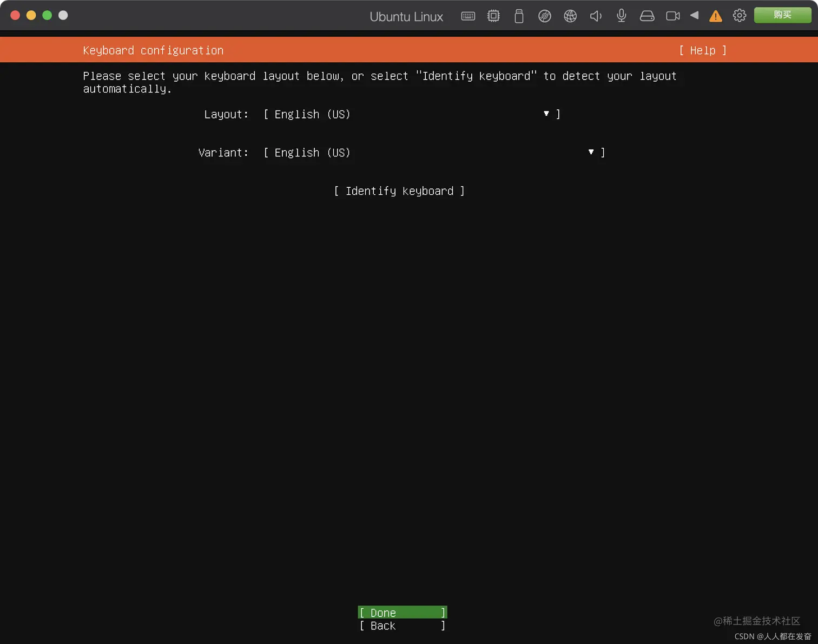Viewport: 818px width, 644px height.
Task: Open the hard disk drive icon
Action: (x=647, y=16)
